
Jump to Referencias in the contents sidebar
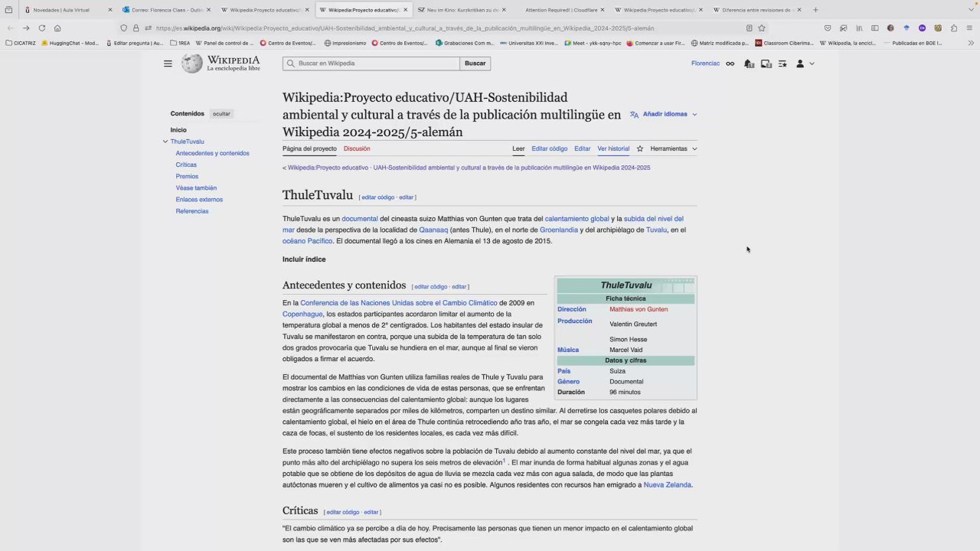[x=192, y=211]
